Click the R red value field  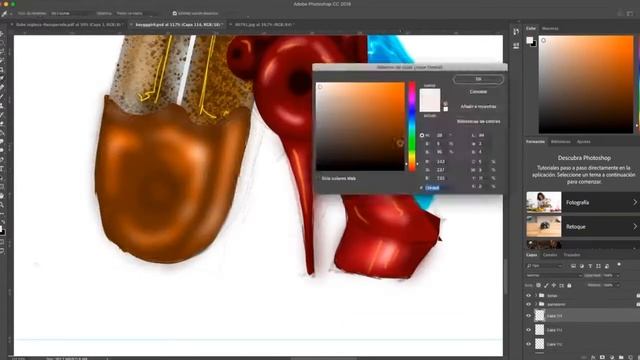point(441,162)
